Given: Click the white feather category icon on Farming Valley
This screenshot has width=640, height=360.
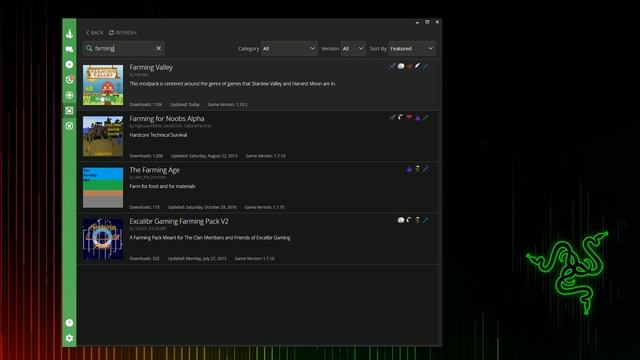Looking at the screenshot, I should click(417, 66).
